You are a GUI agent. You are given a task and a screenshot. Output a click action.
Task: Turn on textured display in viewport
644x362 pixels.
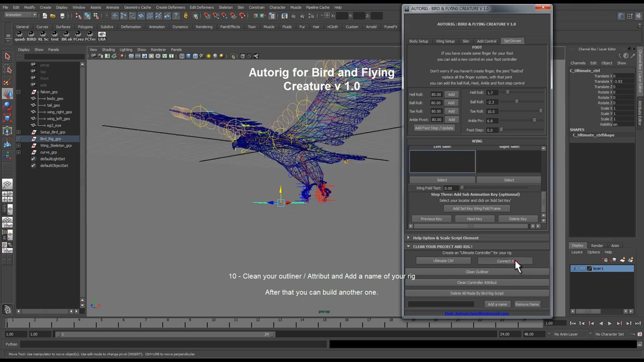pyautogui.click(x=202, y=56)
